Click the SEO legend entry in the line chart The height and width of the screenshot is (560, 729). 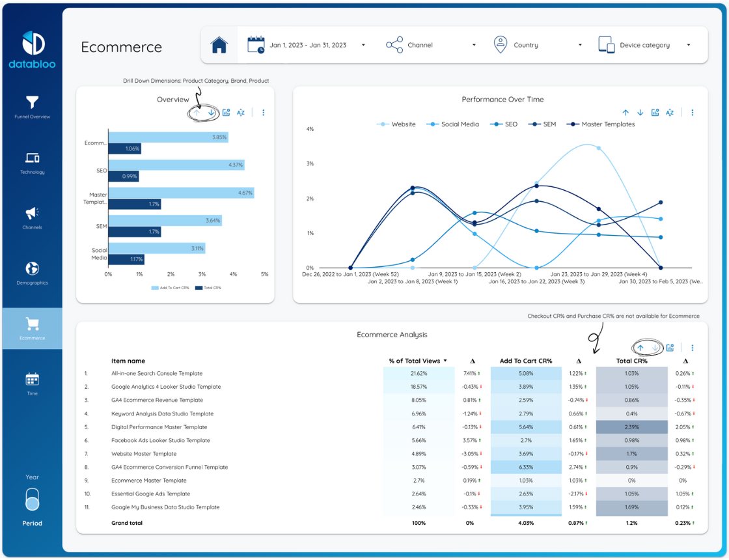pyautogui.click(x=504, y=124)
